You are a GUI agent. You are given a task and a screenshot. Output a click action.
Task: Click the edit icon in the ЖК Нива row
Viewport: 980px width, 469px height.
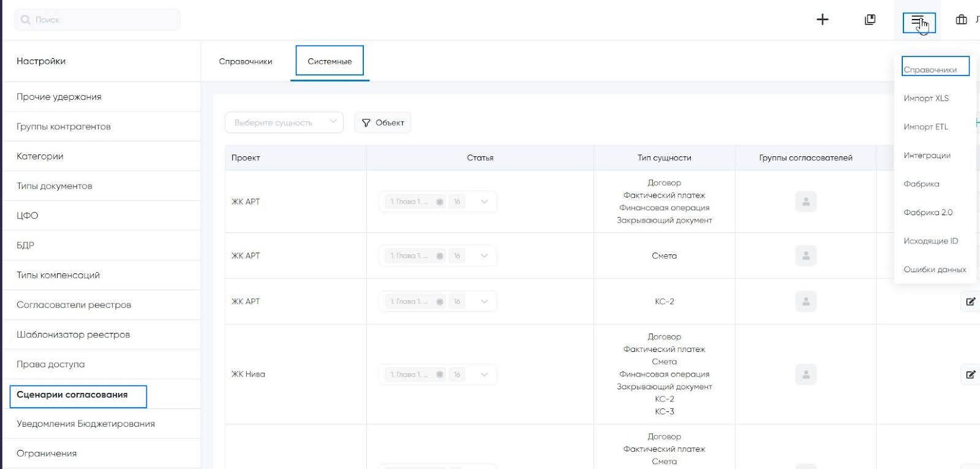970,375
